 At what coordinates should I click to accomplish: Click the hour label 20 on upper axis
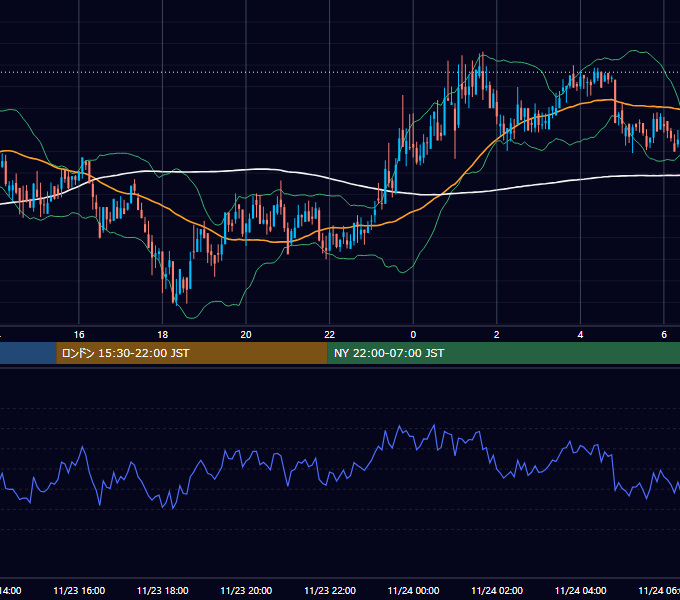[246, 335]
